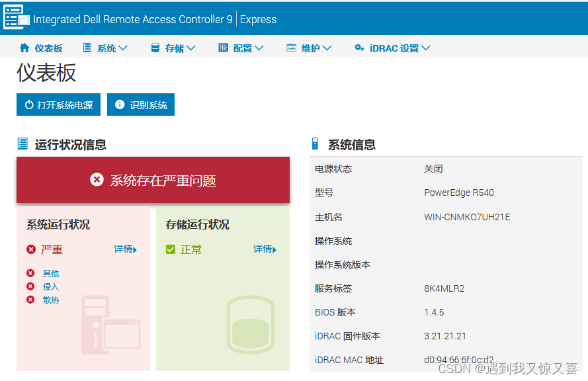
Task: Click the 服务标签 row label
Action: click(333, 288)
